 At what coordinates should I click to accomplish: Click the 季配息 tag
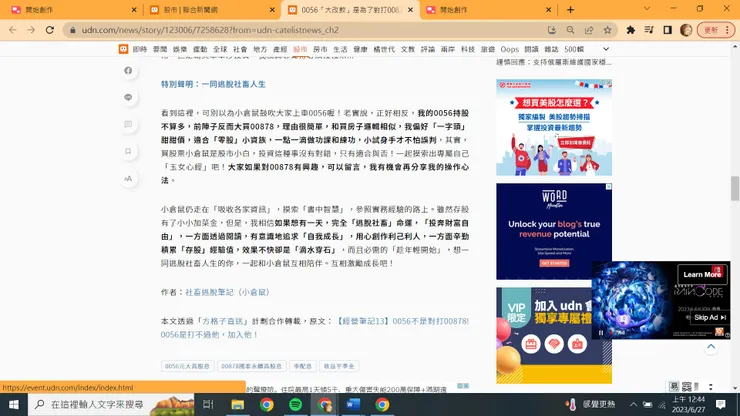pos(303,366)
